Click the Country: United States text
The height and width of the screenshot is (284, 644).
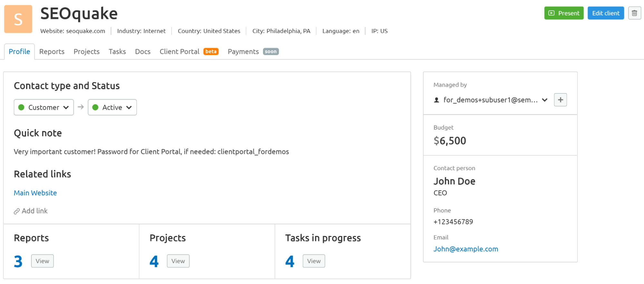pos(209,31)
